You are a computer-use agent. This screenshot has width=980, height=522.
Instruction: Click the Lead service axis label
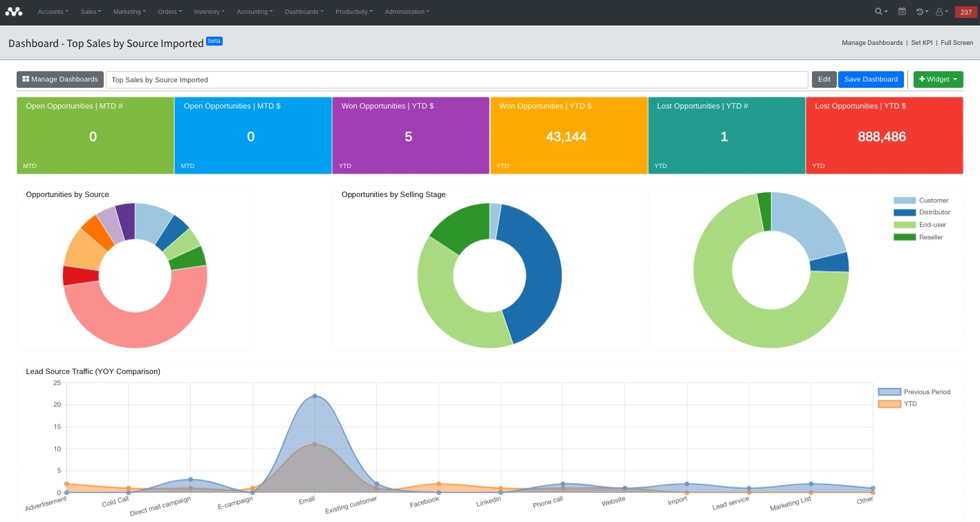click(731, 503)
